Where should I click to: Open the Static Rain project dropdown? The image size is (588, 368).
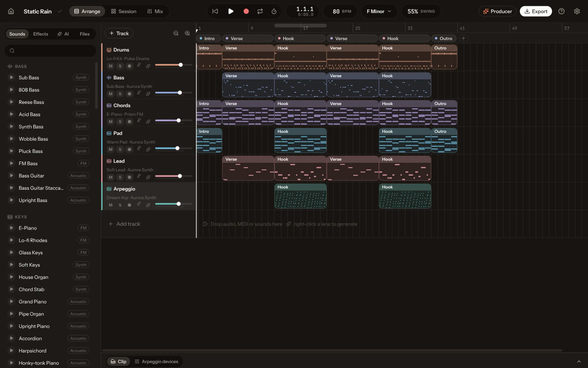tap(60, 11)
